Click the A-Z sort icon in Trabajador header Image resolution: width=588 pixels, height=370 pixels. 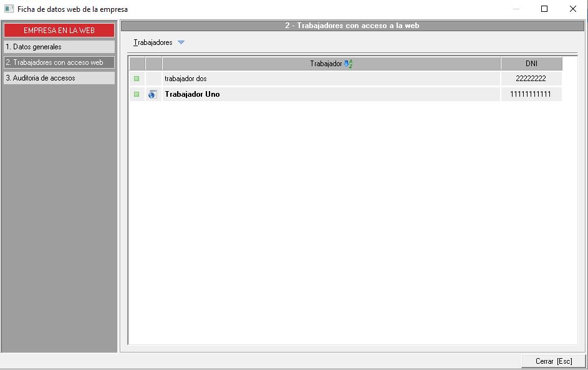tap(348, 64)
